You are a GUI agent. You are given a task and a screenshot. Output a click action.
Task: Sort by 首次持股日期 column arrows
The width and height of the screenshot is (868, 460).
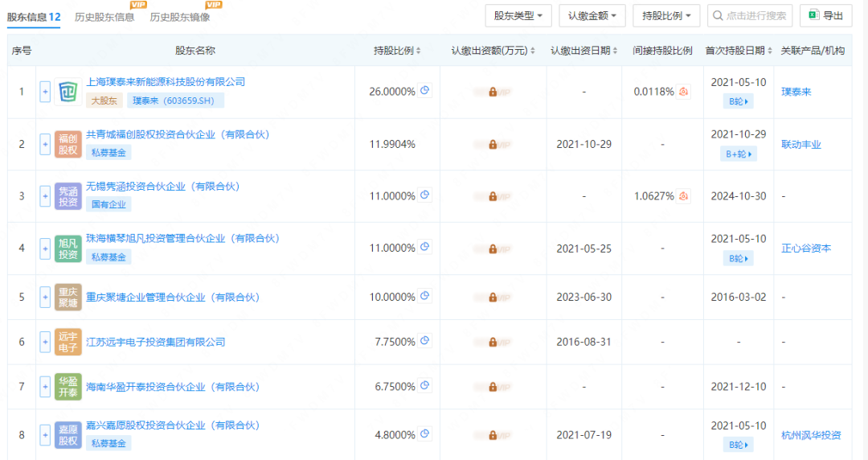click(x=769, y=51)
